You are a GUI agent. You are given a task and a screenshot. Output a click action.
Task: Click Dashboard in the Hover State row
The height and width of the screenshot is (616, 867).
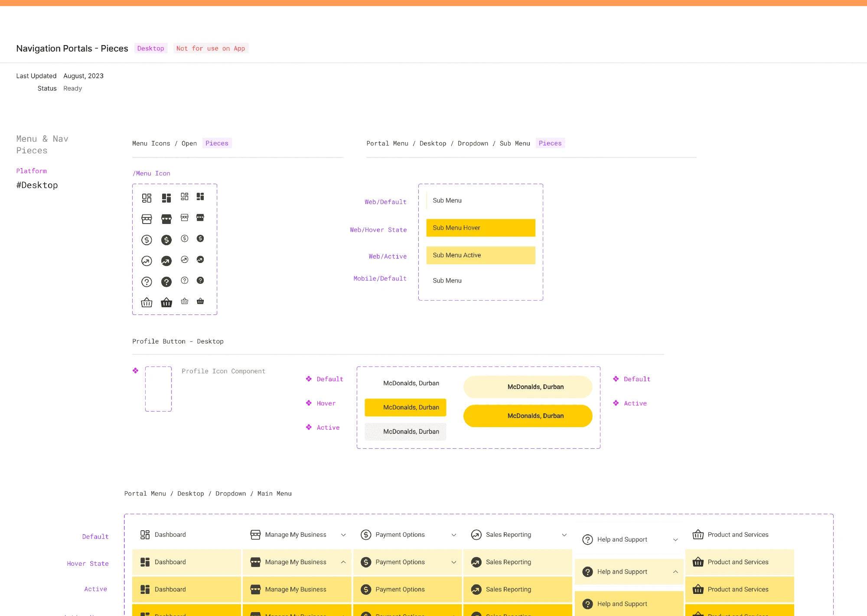(186, 562)
